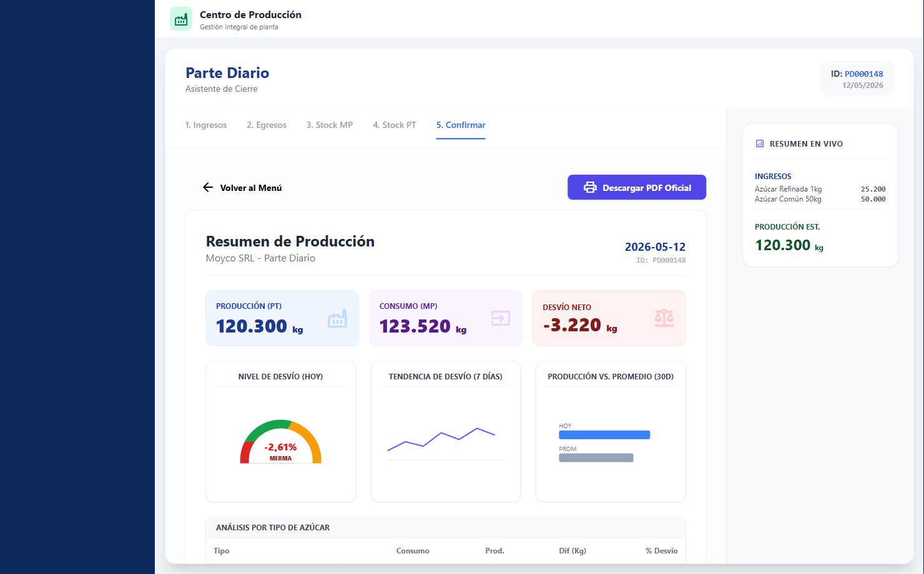924x574 pixels.
Task: Click the chart icon next to Resumen en Vivo
Action: 760,143
